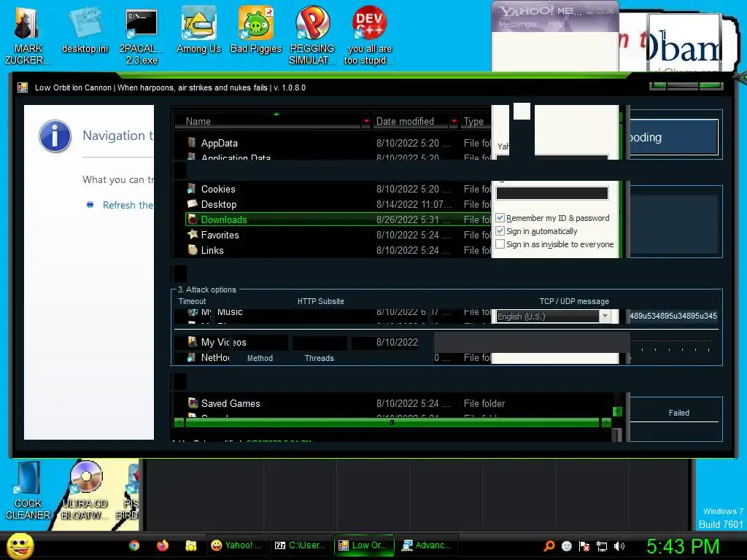Click the Method label in Attack options

click(x=260, y=358)
